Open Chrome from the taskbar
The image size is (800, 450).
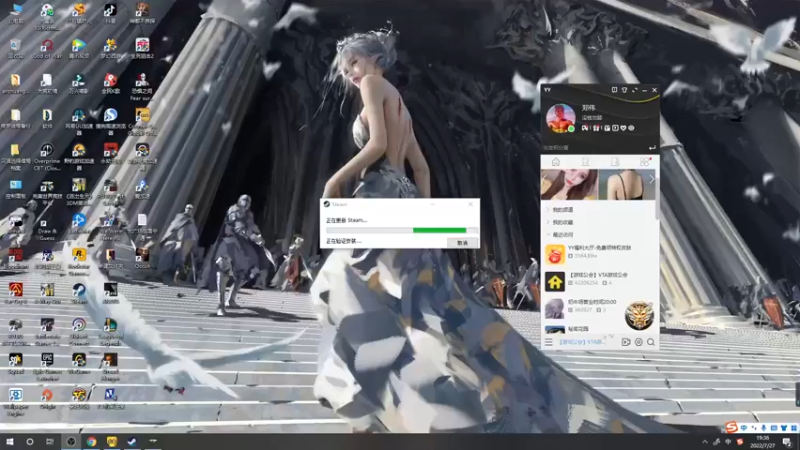tap(91, 441)
